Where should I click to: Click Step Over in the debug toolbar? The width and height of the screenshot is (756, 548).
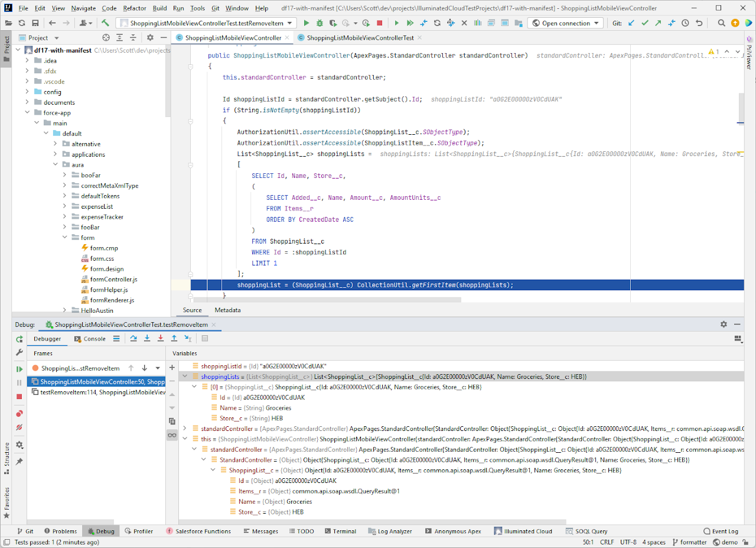point(133,338)
